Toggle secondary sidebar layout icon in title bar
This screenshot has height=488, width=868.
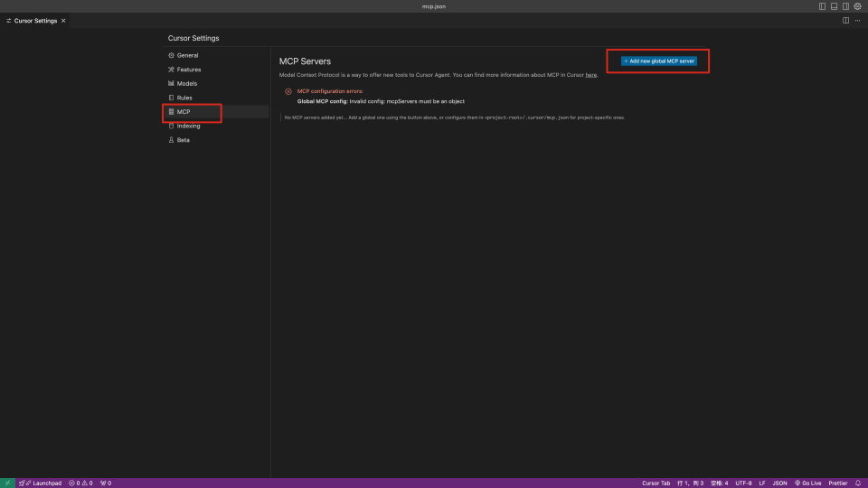[x=846, y=6]
